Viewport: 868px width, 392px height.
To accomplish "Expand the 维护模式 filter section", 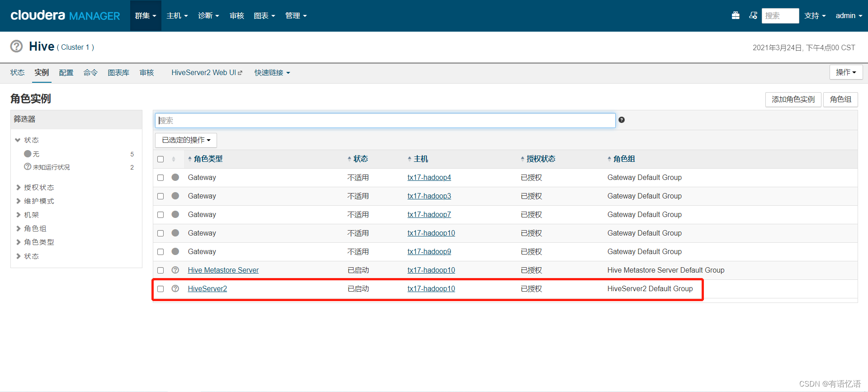I will pos(35,201).
